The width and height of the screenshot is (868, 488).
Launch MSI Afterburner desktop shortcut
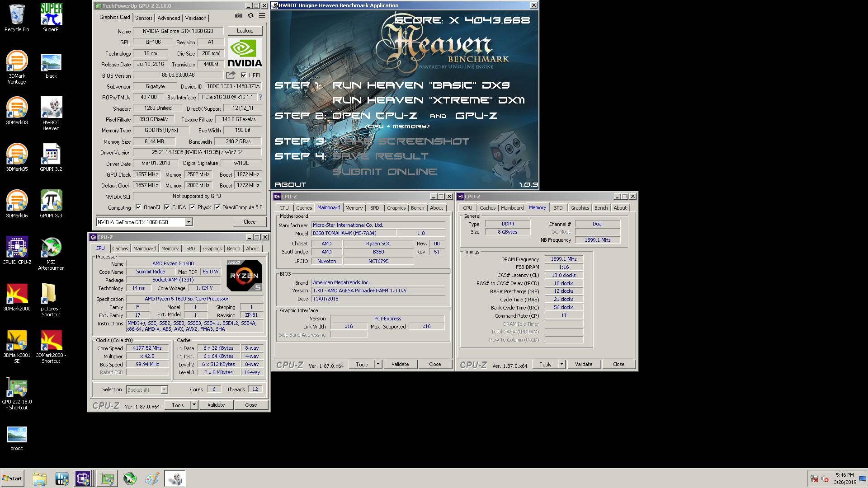pyautogui.click(x=51, y=253)
